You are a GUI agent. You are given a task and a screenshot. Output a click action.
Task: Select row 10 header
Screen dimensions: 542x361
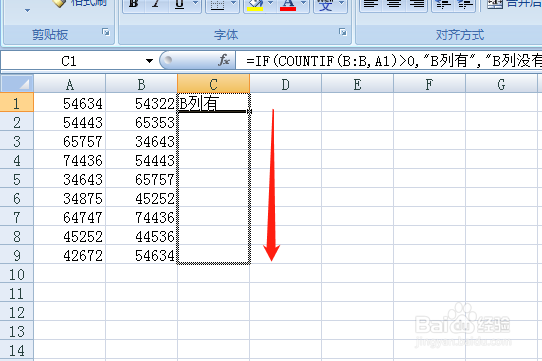(17, 274)
